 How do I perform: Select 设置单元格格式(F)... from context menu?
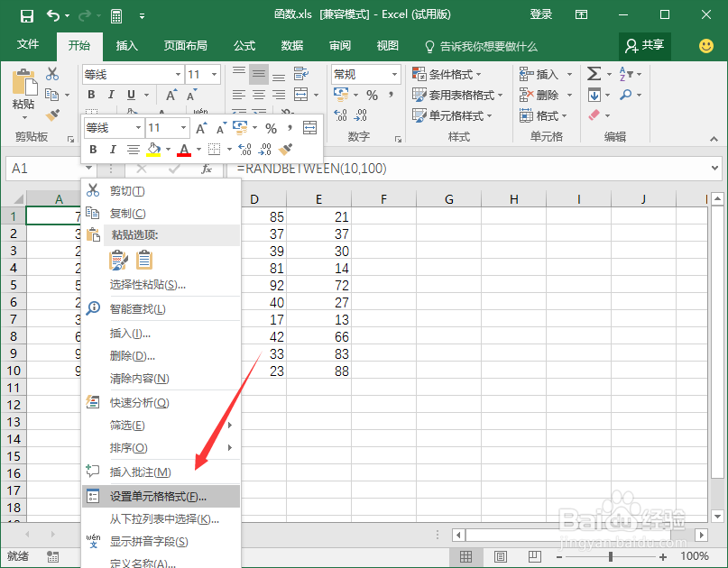click(x=161, y=497)
